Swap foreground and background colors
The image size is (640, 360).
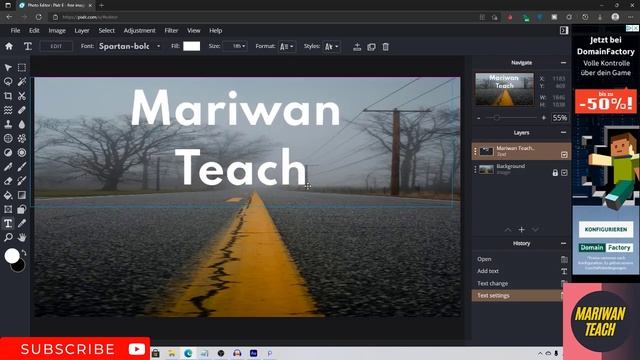[24, 253]
